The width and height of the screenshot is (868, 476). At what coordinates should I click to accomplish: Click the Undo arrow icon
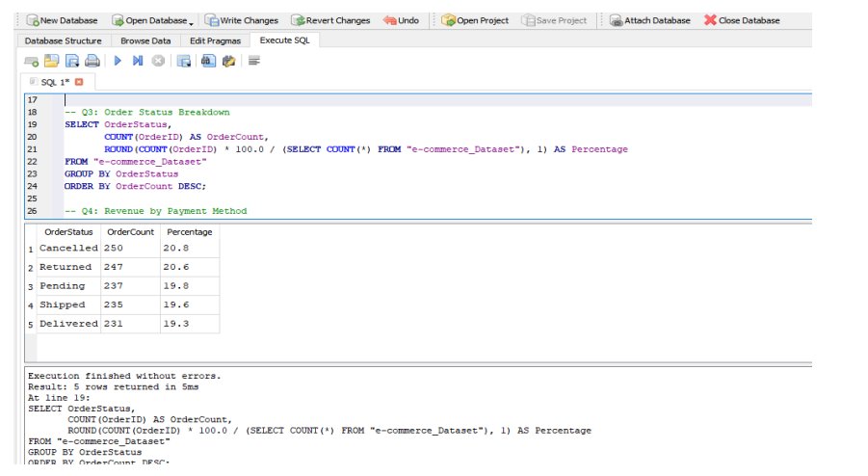click(390, 20)
